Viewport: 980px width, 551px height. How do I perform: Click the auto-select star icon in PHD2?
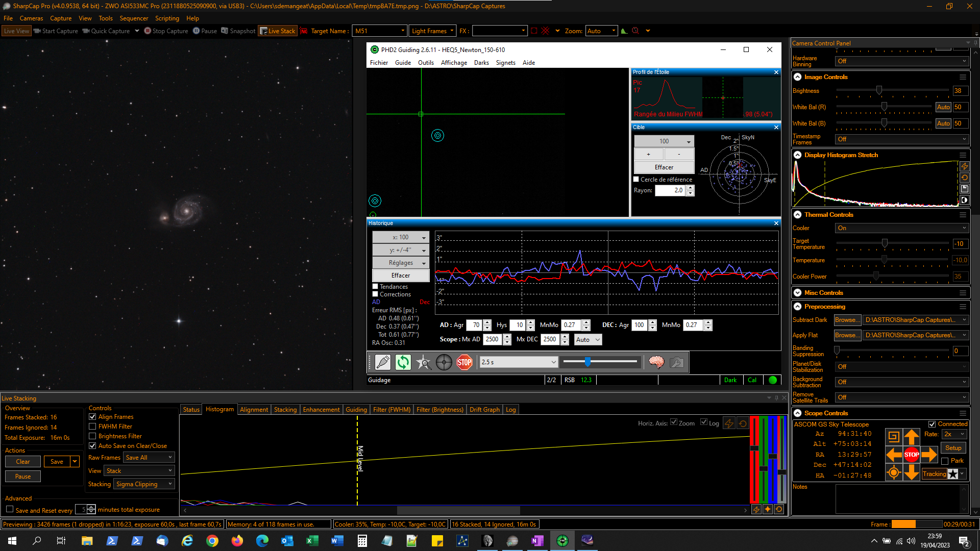[424, 362]
